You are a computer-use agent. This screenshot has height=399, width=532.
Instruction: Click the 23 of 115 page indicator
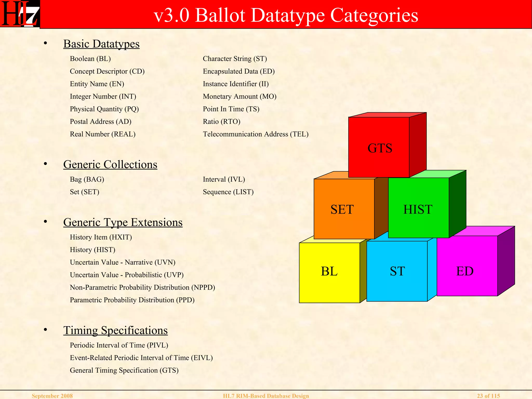click(488, 396)
